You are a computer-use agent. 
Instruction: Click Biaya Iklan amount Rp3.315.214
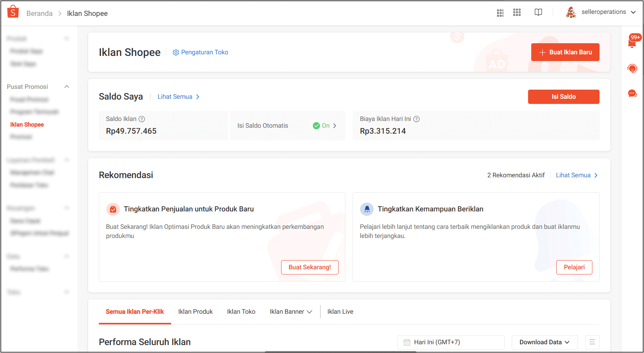click(383, 131)
